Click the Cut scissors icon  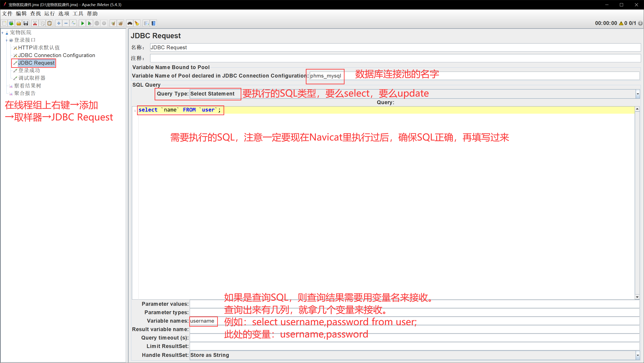point(35,23)
